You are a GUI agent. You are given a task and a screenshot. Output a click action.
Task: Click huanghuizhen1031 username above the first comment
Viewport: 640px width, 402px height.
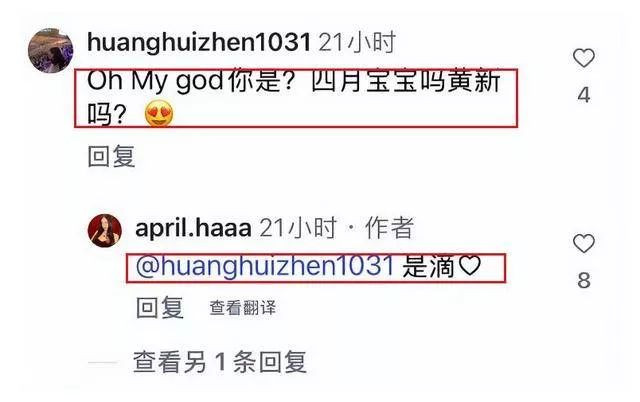coord(199,42)
